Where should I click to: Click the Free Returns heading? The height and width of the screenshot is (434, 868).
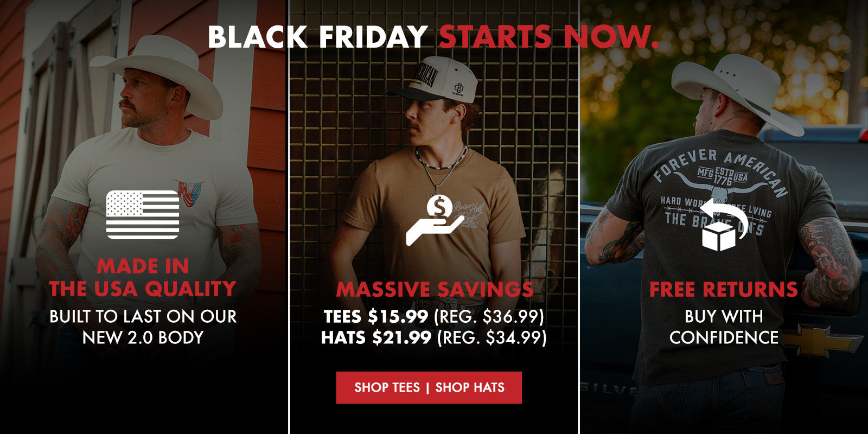pyautogui.click(x=724, y=289)
